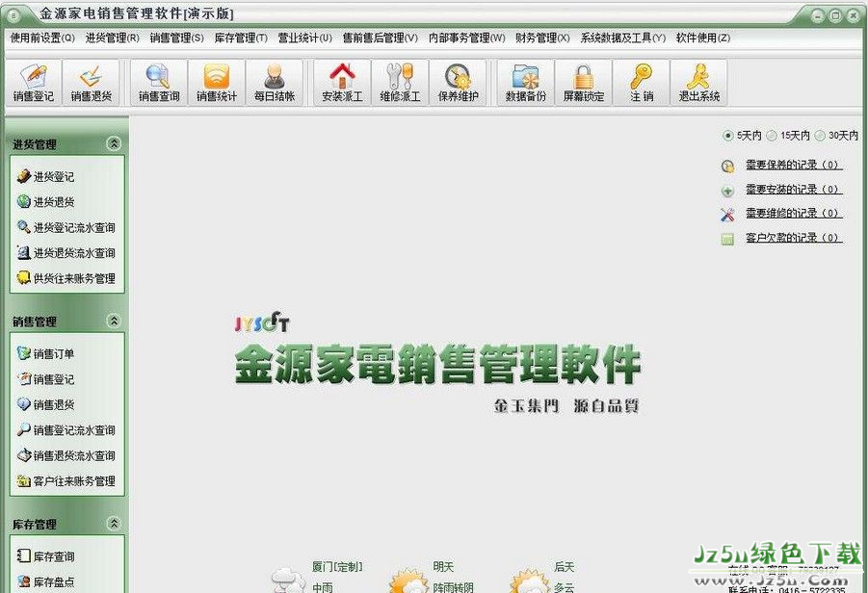Select the 5天内 radio button
The width and height of the screenshot is (868, 593).
(x=727, y=136)
